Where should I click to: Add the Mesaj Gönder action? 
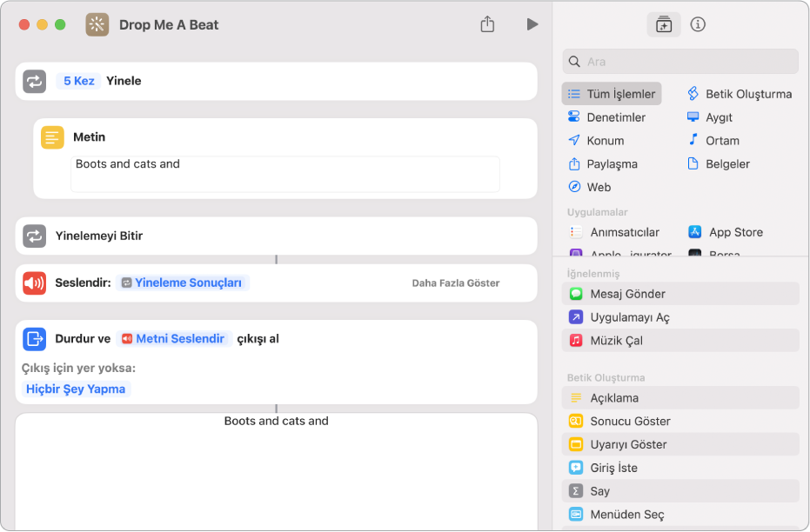pos(680,294)
